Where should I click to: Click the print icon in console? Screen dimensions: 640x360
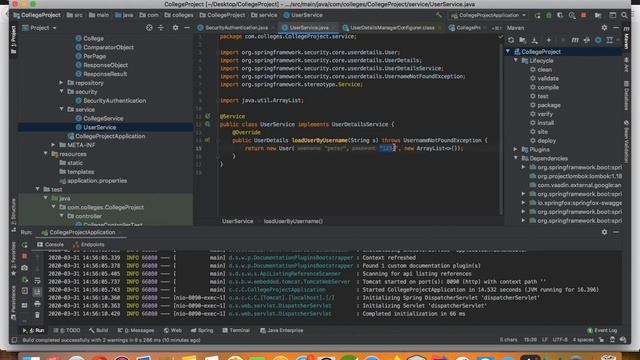point(37,304)
